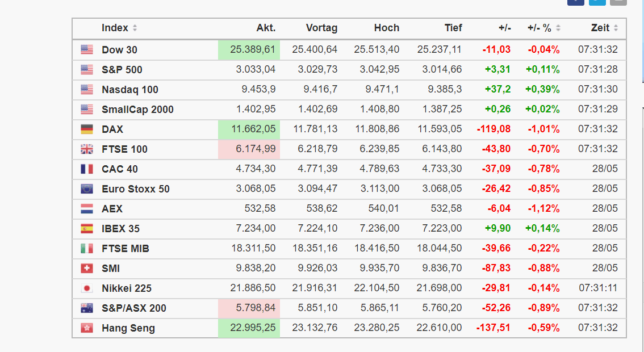The image size is (644, 352).
Task: Click the blue Facebook share button
Action: tap(576, 2)
